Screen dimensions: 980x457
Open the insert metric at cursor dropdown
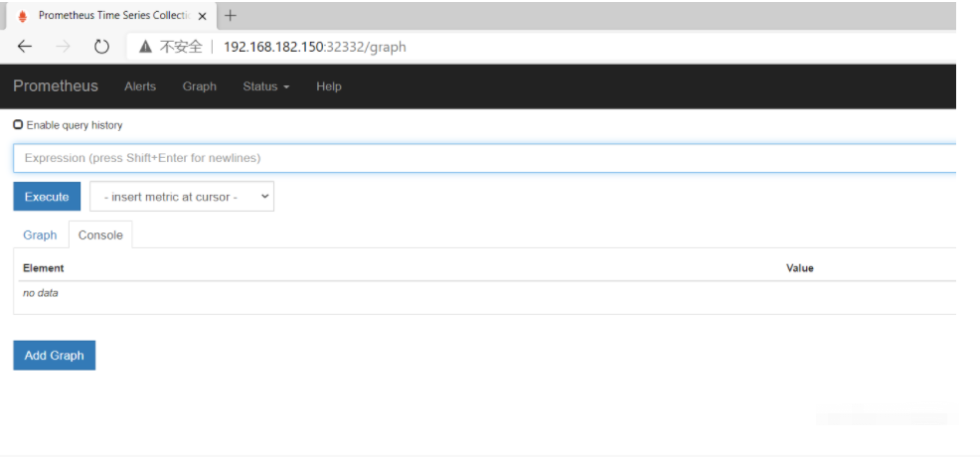coord(182,197)
